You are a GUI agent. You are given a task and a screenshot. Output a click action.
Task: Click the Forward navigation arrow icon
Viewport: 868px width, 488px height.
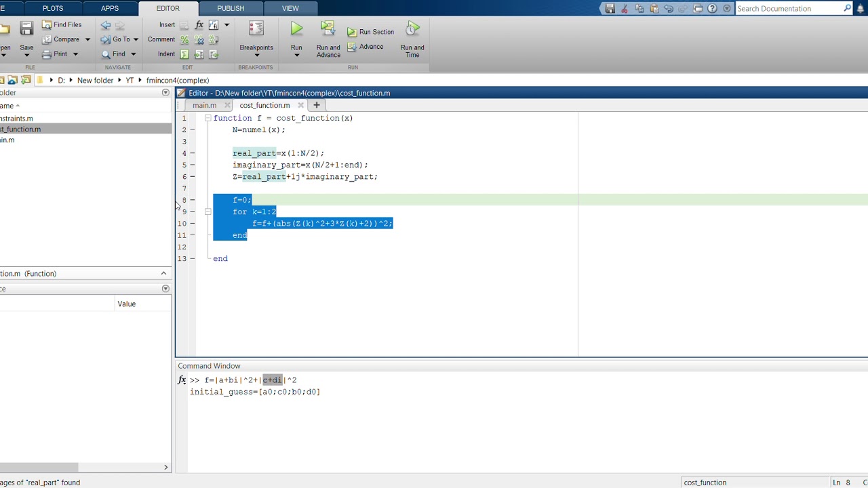[120, 25]
